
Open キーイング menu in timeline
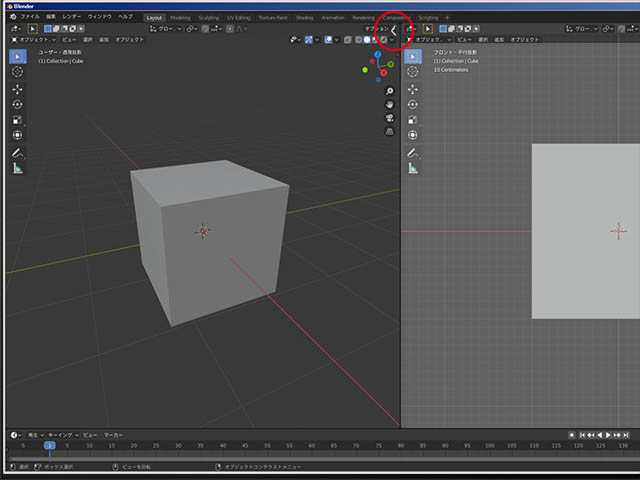63,435
